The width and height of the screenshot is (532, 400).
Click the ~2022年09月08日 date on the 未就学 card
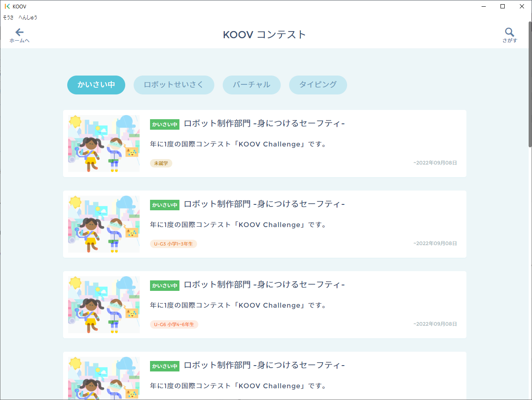pyautogui.click(x=435, y=163)
